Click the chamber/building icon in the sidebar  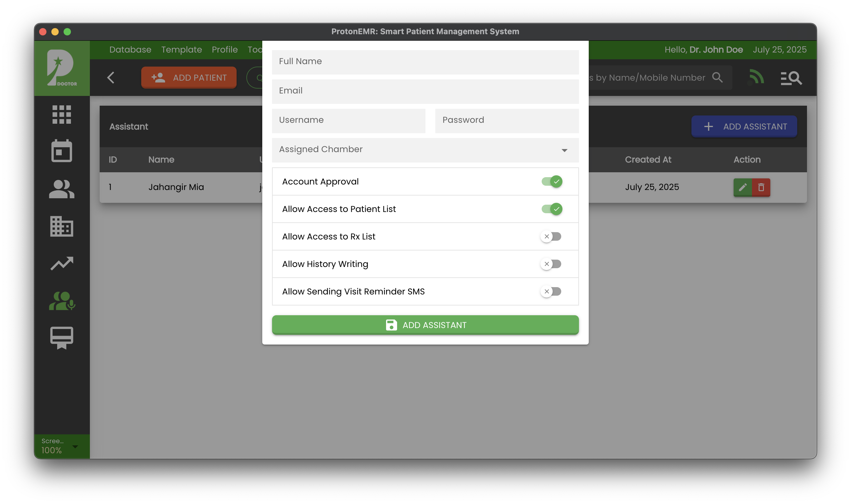pyautogui.click(x=62, y=227)
